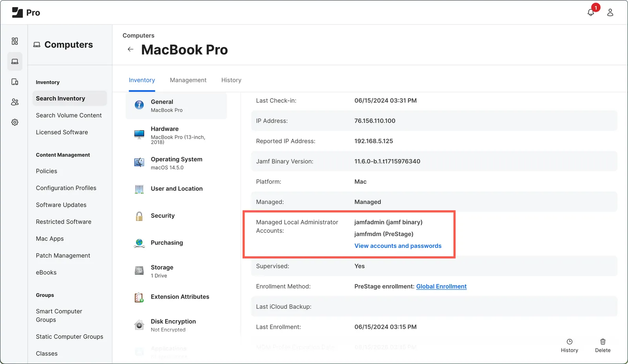Switch to the History tab
628x364 pixels.
[231, 80]
